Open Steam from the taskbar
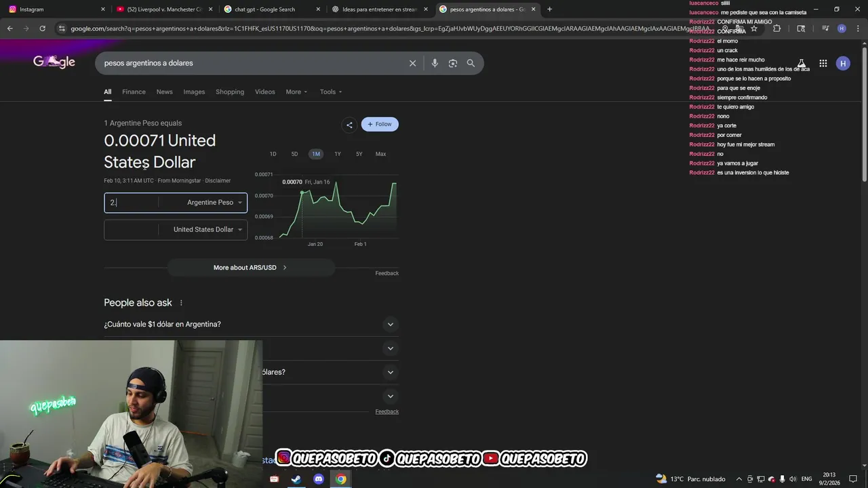 [296, 479]
